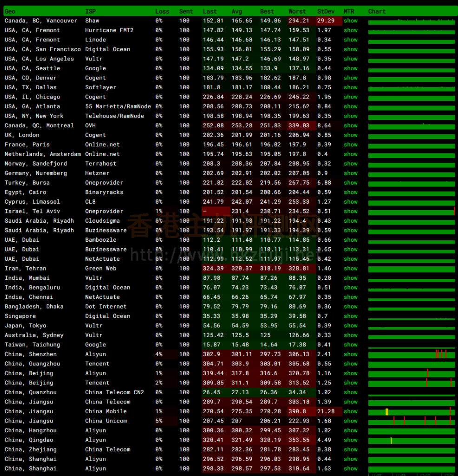
Task: Select the 'Canada, BC, Vancouver' geo cell
Action: point(41,20)
